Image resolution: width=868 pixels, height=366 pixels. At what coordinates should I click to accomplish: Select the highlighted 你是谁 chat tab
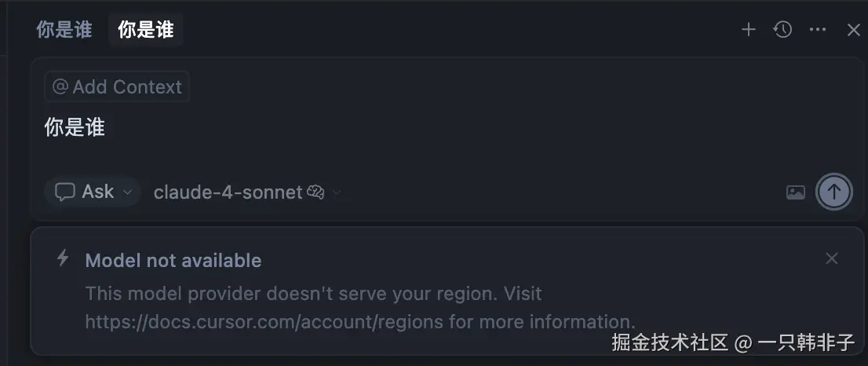[146, 30]
